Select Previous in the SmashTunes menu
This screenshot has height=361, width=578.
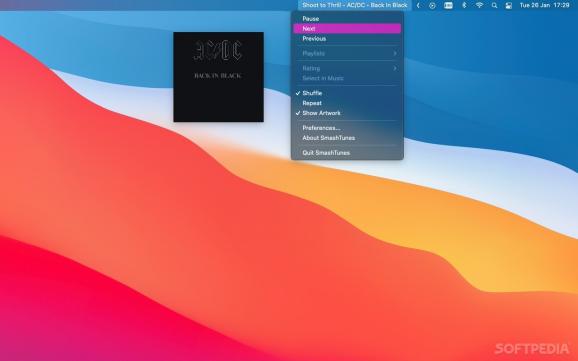tap(347, 38)
